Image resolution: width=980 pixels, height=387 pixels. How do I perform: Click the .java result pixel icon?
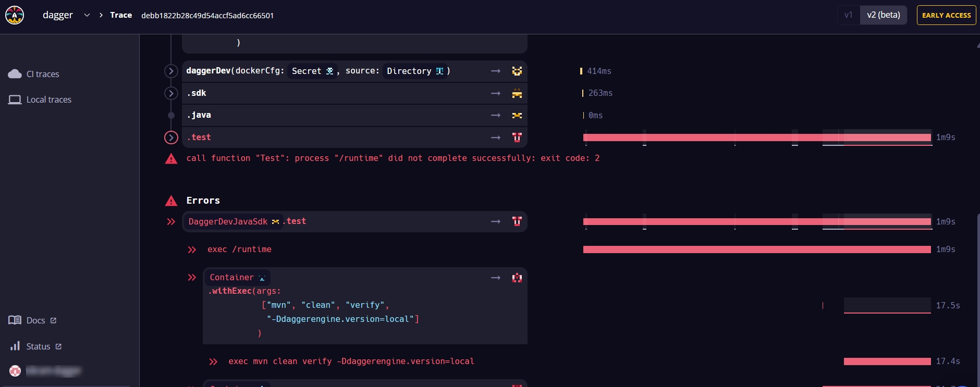click(517, 115)
